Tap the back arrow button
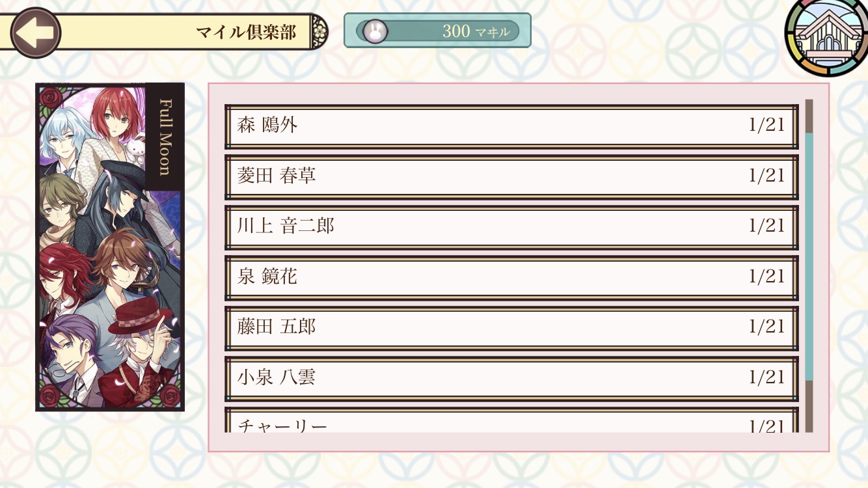Image resolution: width=868 pixels, height=488 pixels. 35,33
